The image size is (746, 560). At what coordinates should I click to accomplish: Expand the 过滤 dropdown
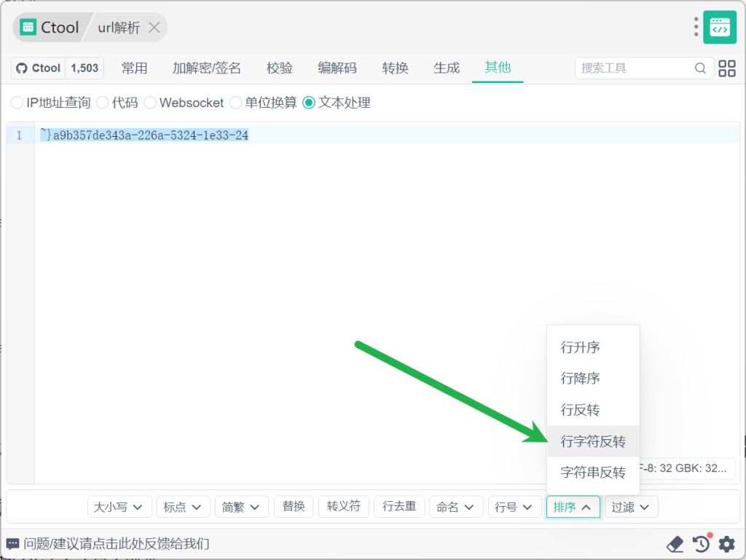(631, 507)
